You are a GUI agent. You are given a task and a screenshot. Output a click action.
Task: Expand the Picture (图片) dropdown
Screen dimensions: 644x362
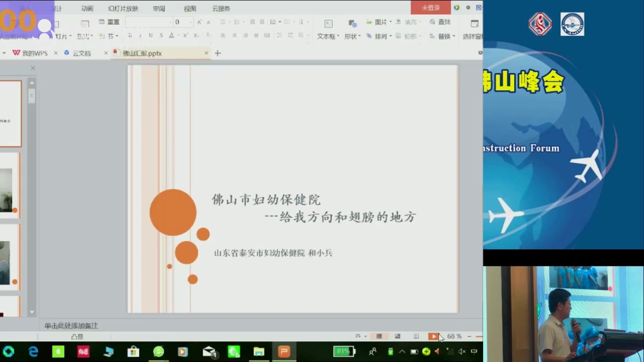(x=390, y=22)
